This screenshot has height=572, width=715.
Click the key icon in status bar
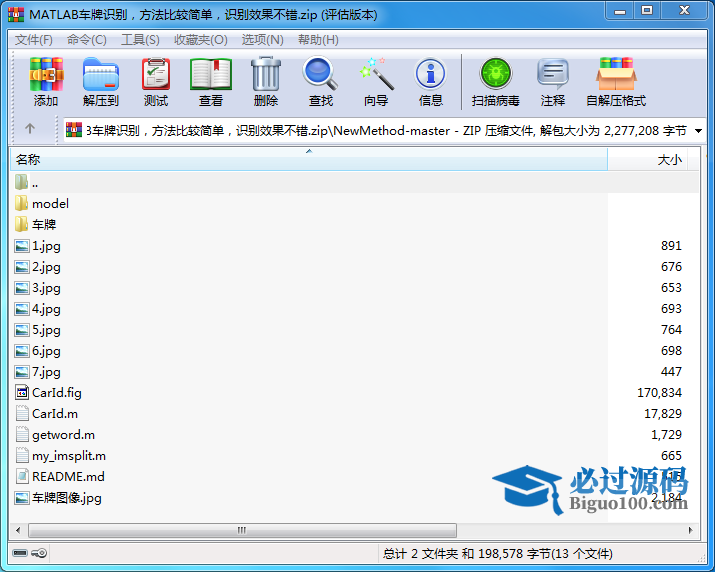pyautogui.click(x=40, y=553)
